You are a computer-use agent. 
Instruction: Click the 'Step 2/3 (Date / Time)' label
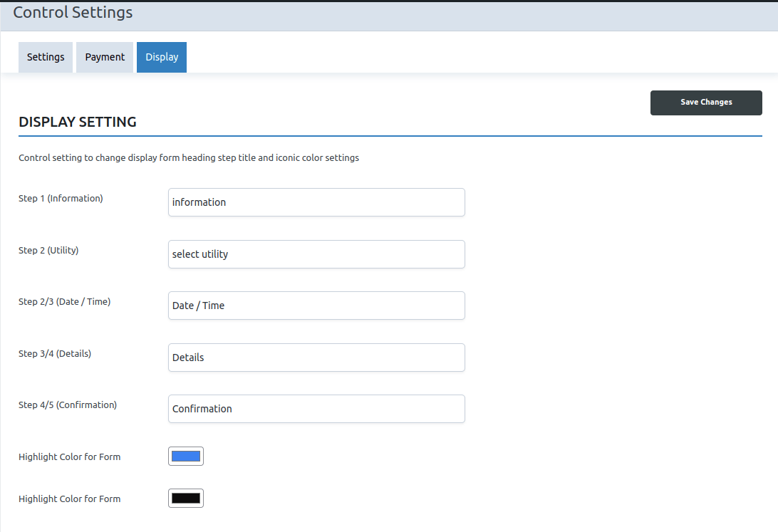point(64,302)
